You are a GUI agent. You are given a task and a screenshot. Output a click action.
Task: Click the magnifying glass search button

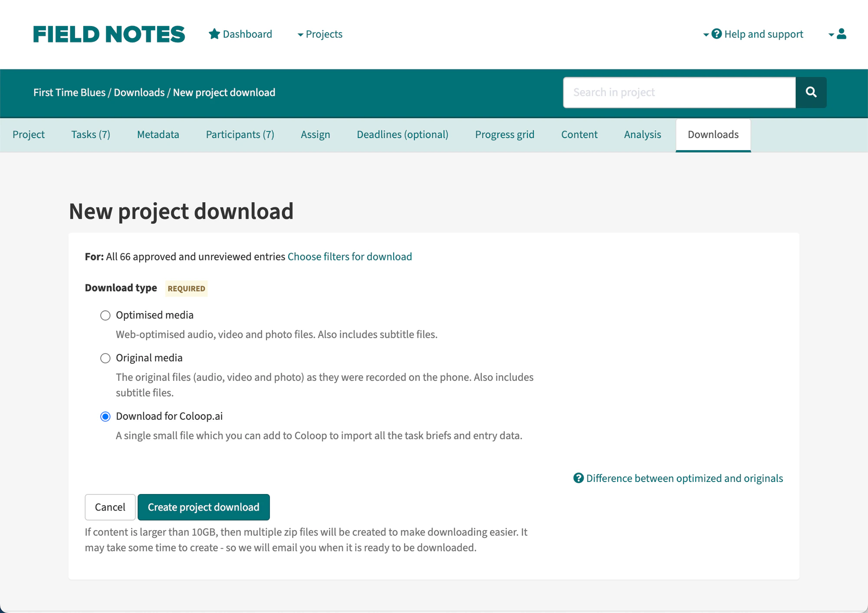(x=811, y=92)
